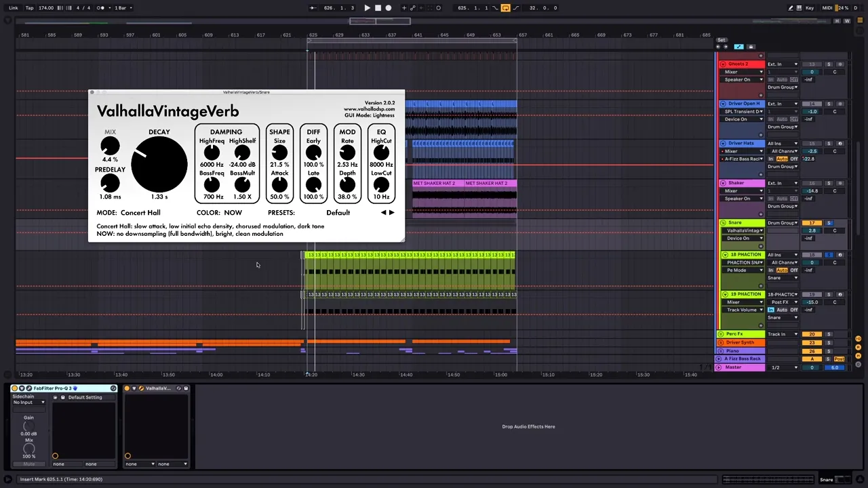Open 19 PHACTION Track Volume dropdown

pyautogui.click(x=743, y=310)
